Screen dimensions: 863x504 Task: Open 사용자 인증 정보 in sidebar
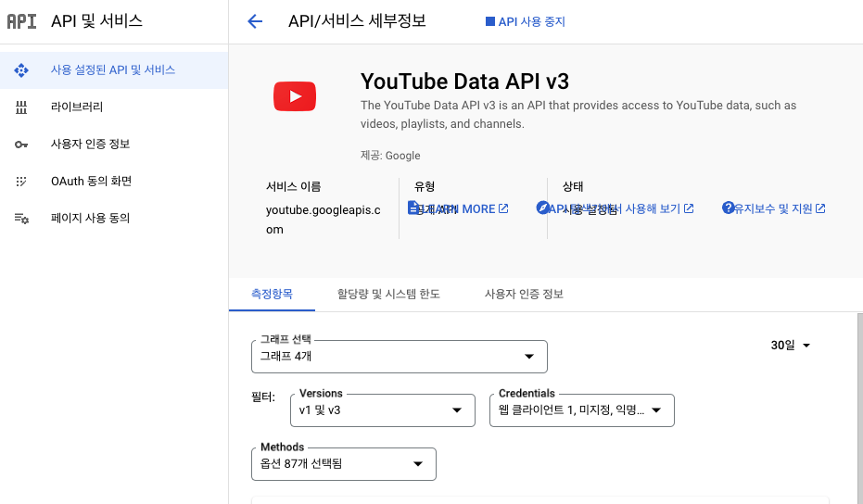coord(114,145)
